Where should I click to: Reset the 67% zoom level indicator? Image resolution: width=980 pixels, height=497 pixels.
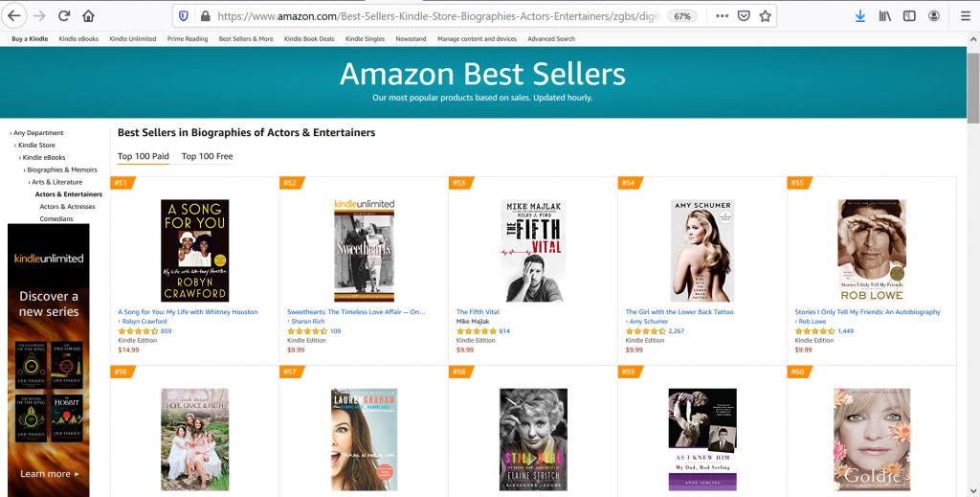point(683,16)
